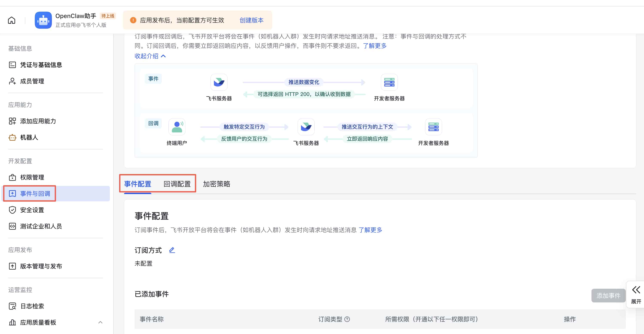This screenshot has height=334, width=644.
Task: Open 机器人 settings in sidebar
Action: (29, 137)
